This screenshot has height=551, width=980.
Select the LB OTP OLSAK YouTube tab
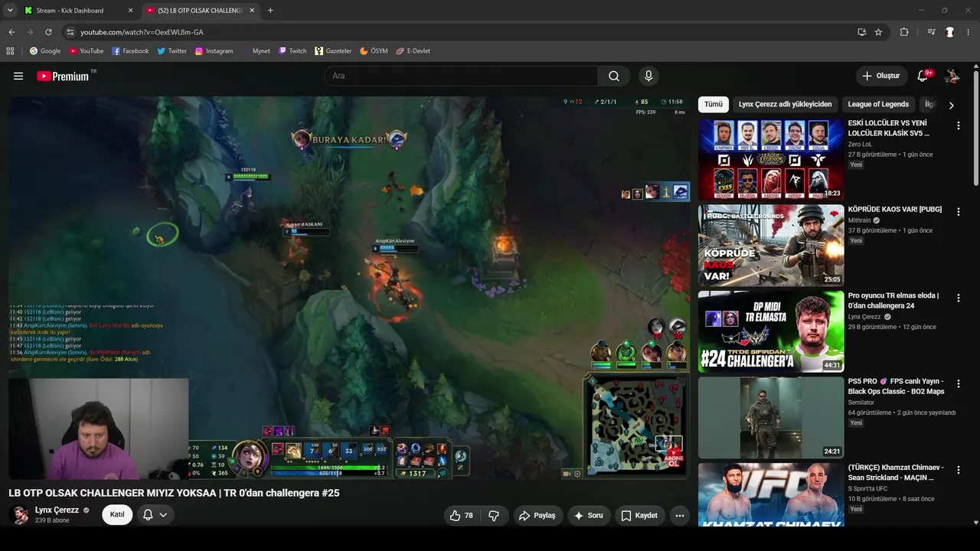click(x=201, y=11)
